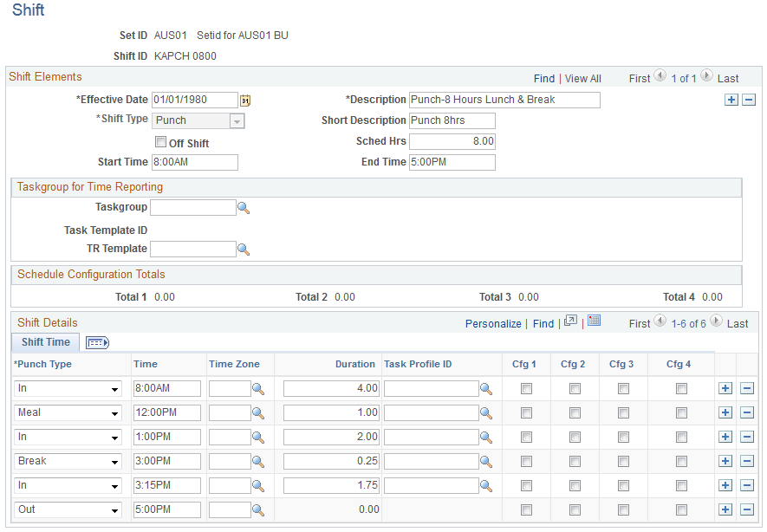767x532 pixels.
Task: Go to next Shift Elements record arrow
Action: point(707,75)
